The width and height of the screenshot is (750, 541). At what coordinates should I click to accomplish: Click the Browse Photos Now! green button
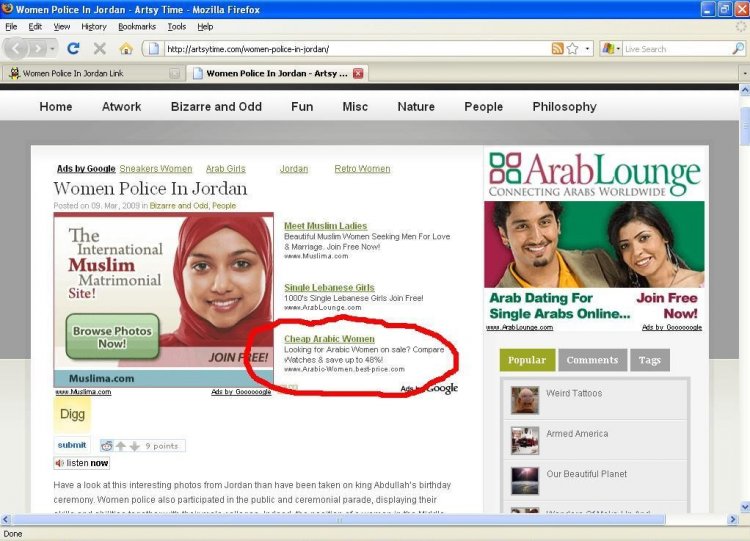(x=112, y=337)
